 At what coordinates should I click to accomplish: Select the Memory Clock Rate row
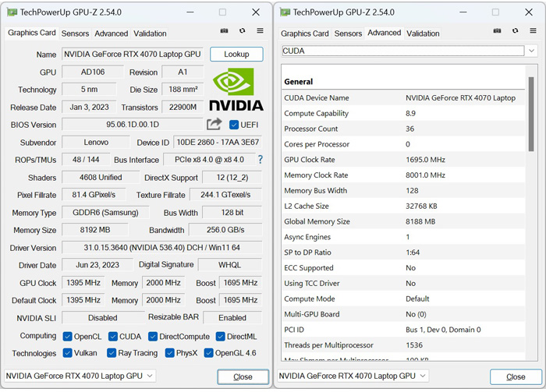pos(404,175)
